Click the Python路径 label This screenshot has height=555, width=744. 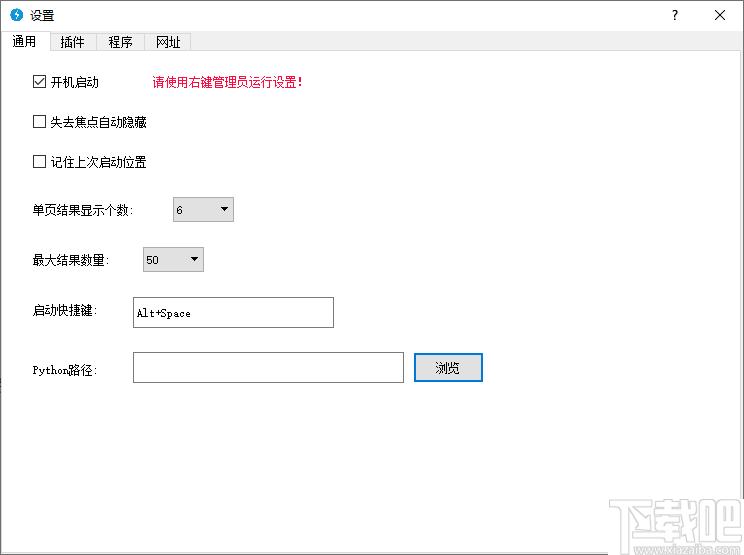[65, 370]
